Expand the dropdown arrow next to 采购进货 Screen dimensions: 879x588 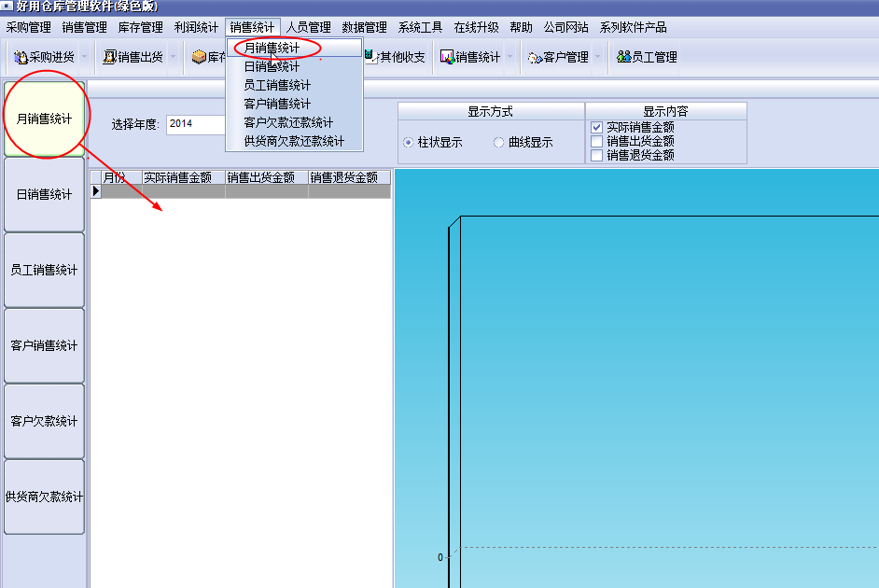[x=85, y=58]
